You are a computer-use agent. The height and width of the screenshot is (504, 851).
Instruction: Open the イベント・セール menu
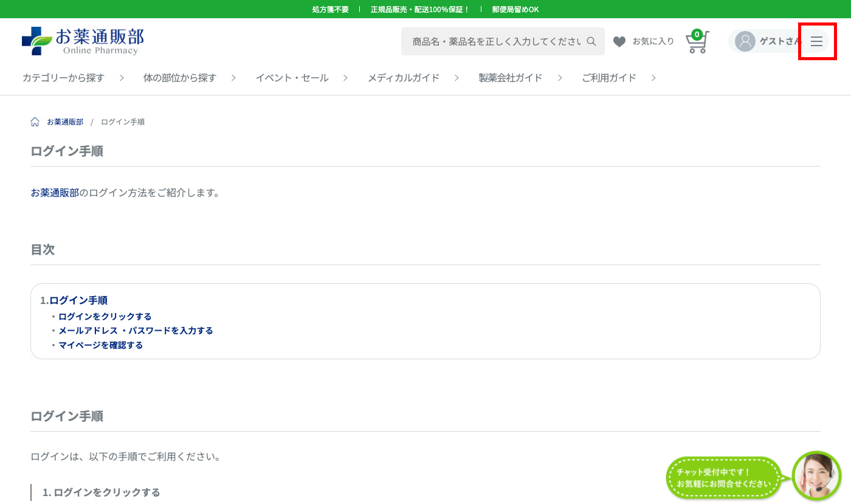point(292,78)
